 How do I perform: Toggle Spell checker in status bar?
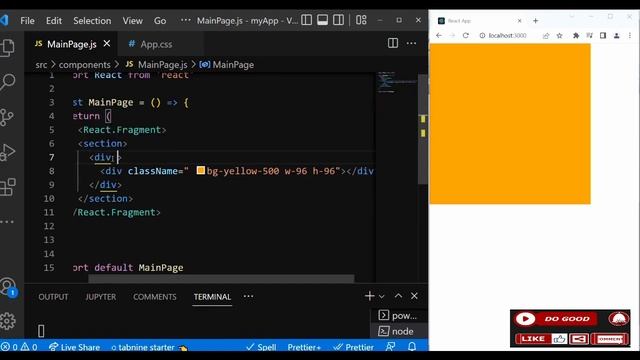pyautogui.click(x=261, y=347)
